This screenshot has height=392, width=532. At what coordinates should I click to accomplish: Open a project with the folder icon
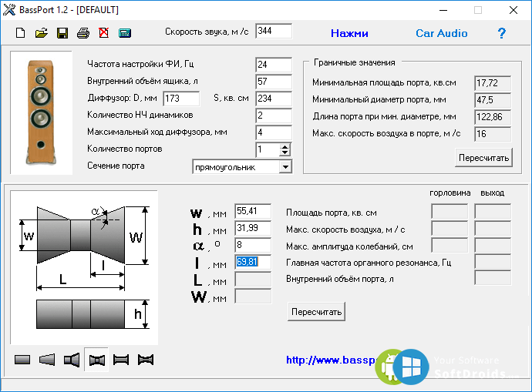42,33
